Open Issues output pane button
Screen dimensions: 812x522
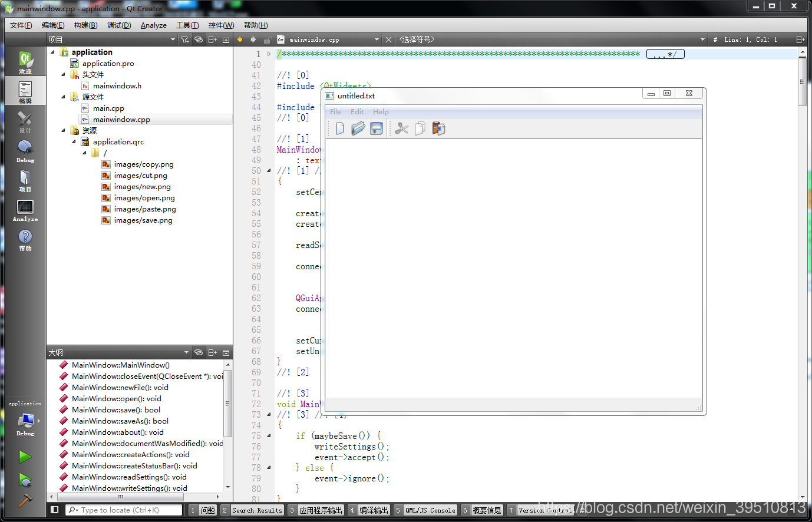203,510
